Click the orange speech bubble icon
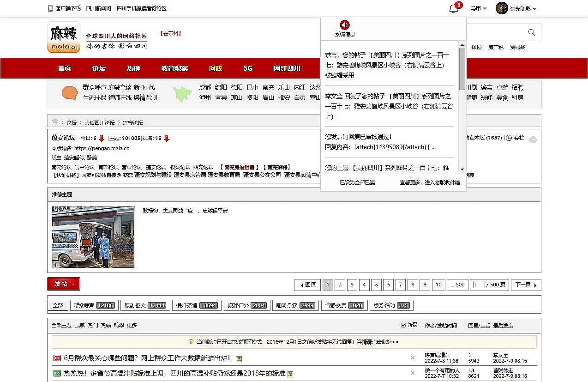The image size is (588, 382). [69, 93]
